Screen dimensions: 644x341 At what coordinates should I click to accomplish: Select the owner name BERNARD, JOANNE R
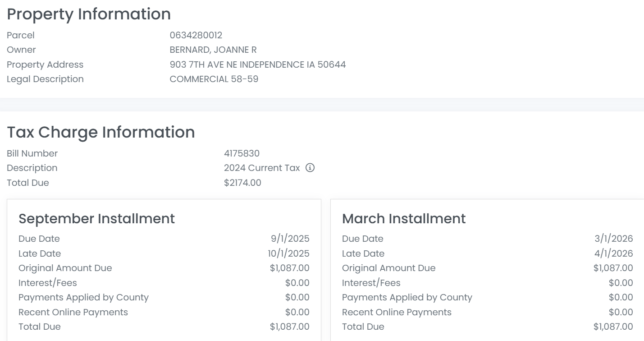click(213, 50)
